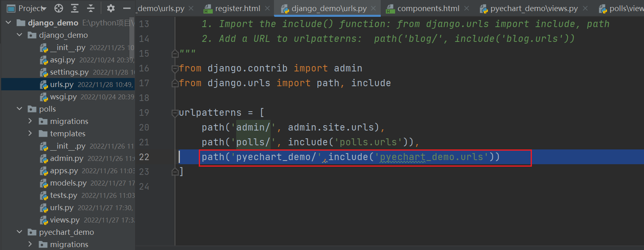Click the word urlpatterns on line 19

(210, 112)
